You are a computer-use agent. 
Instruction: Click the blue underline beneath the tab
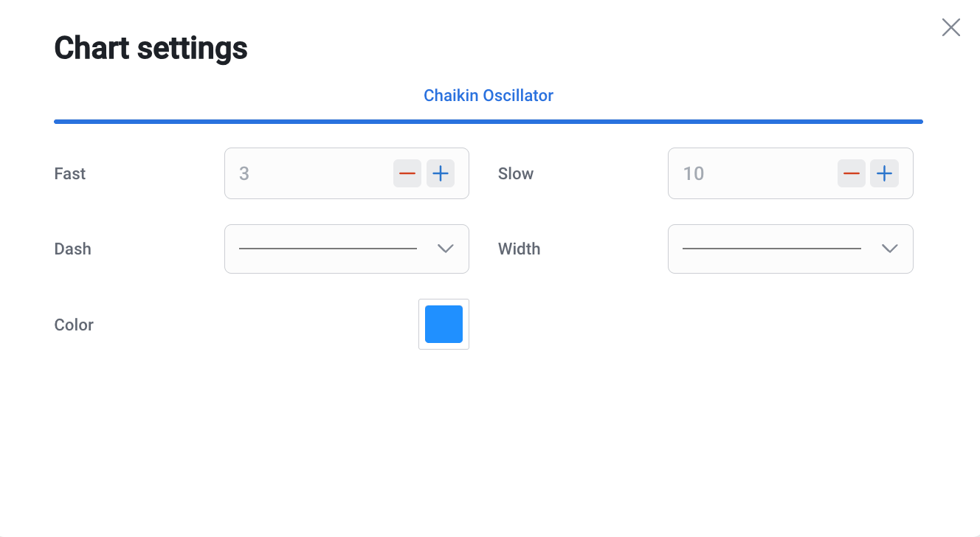(489, 122)
